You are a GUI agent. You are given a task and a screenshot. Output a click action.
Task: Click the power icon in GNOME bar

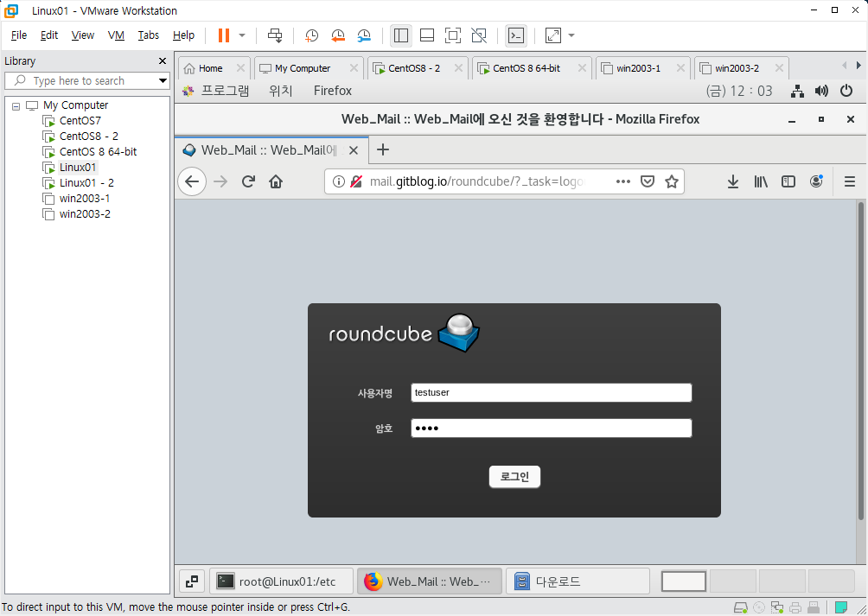pos(846,91)
